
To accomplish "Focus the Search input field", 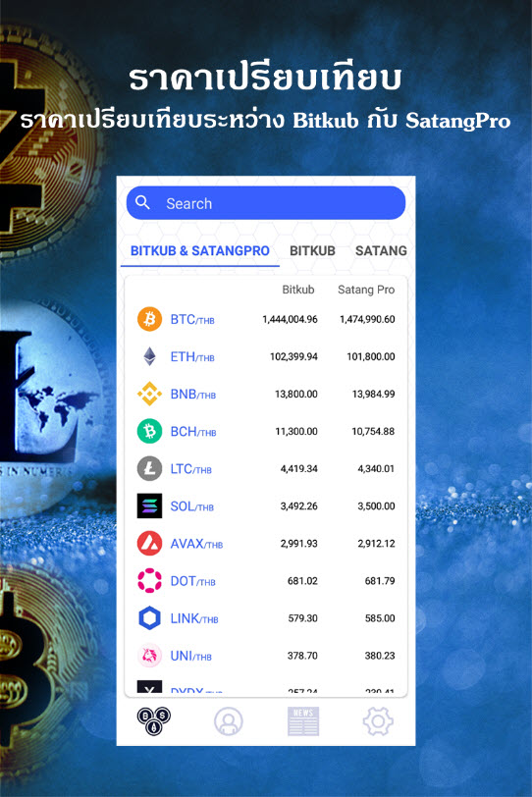I will tap(266, 203).
